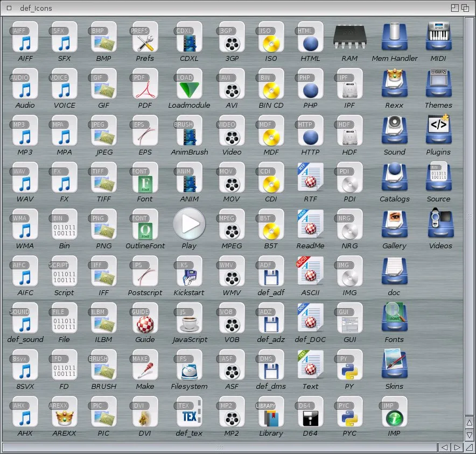The width and height of the screenshot is (476, 454).
Task: Select the MIDI keyboard icon
Action: (x=438, y=38)
